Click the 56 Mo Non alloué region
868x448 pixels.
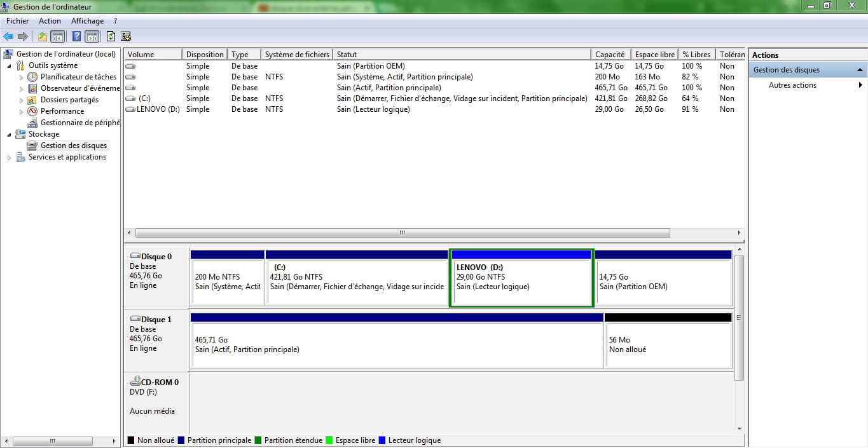[668, 344]
